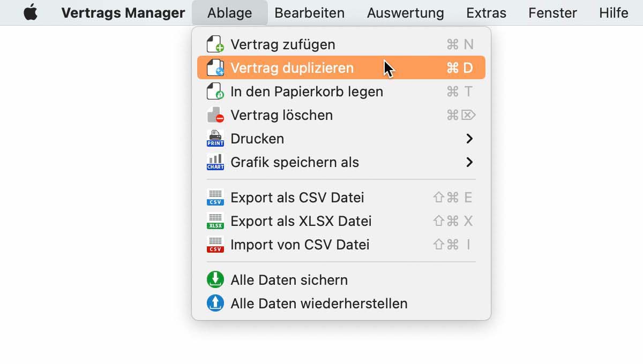The width and height of the screenshot is (643, 364).
Task: Select Export als XLSX Datei entry
Action: (x=341, y=221)
